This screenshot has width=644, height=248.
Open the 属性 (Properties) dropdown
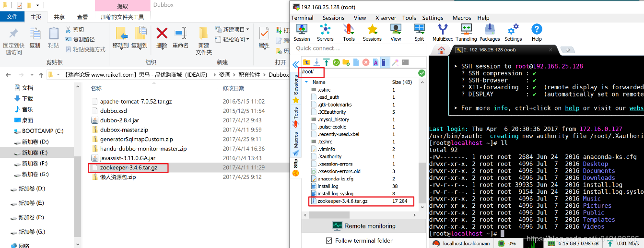click(264, 38)
